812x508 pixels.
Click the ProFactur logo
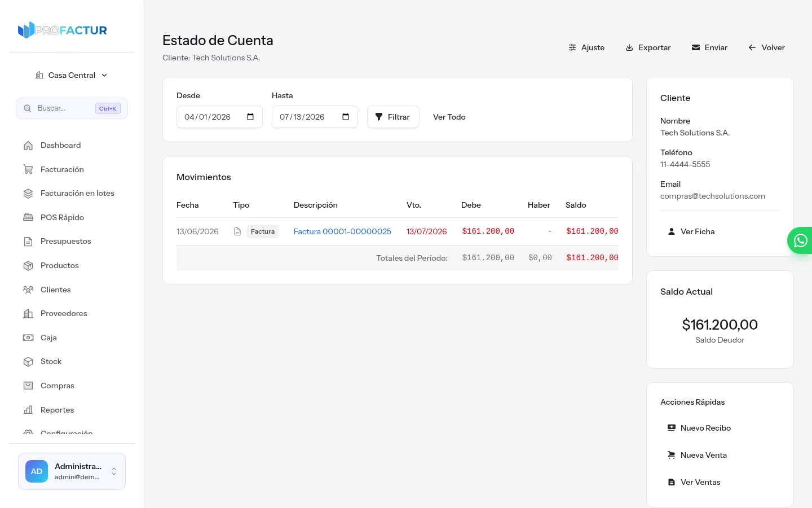(x=63, y=30)
